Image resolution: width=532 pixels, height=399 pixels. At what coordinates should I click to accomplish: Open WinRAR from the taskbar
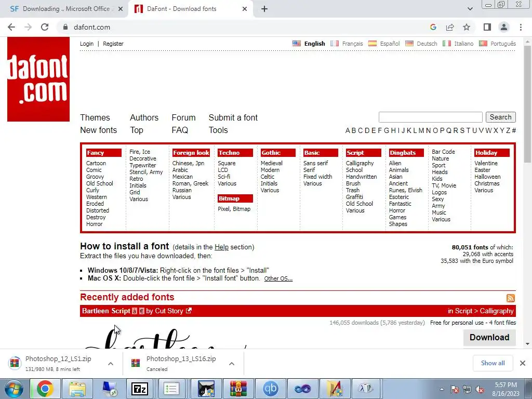coord(238,389)
